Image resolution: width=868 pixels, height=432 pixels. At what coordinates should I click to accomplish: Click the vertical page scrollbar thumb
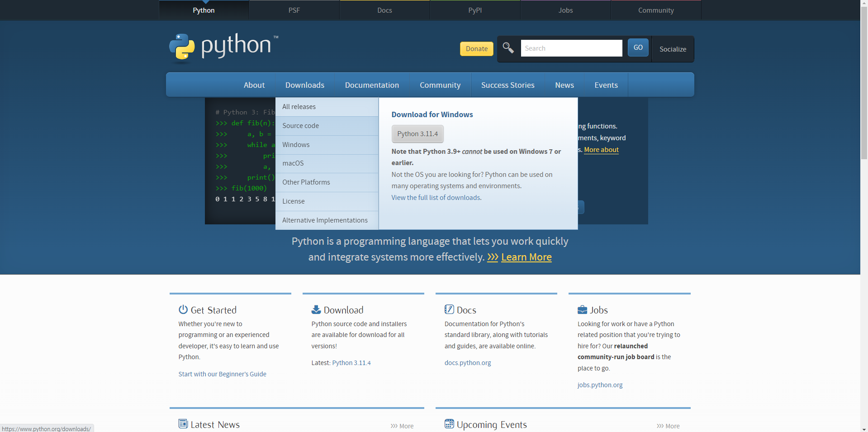click(864, 83)
